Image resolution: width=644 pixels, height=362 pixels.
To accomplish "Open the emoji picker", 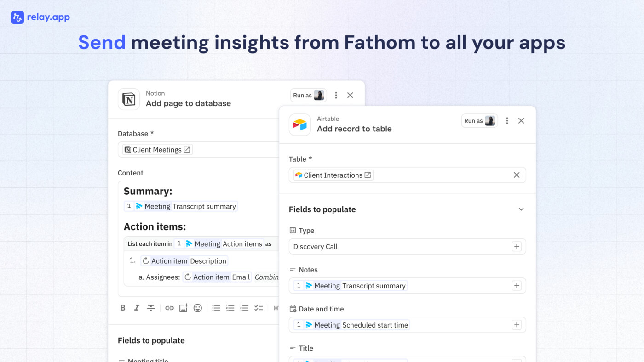I will 198,308.
